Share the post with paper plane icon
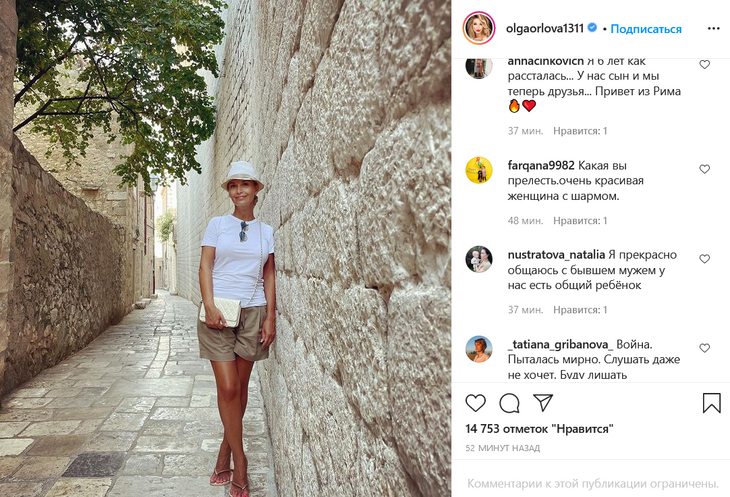This screenshot has height=497, width=730. click(543, 403)
